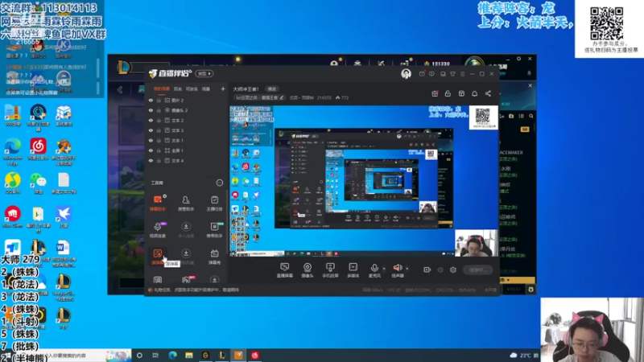
Task: Click the user avatar in title bar
Action: [406, 74]
